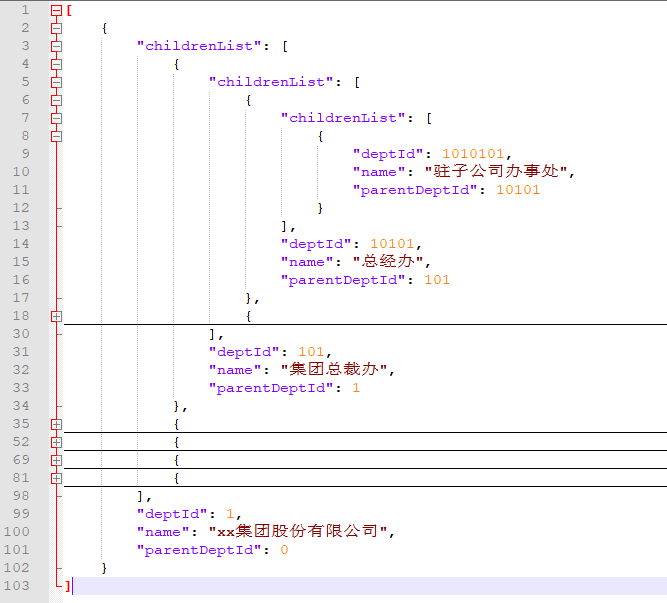667x603 pixels.
Task: Click the "name" key on line 15
Action: pos(307,262)
